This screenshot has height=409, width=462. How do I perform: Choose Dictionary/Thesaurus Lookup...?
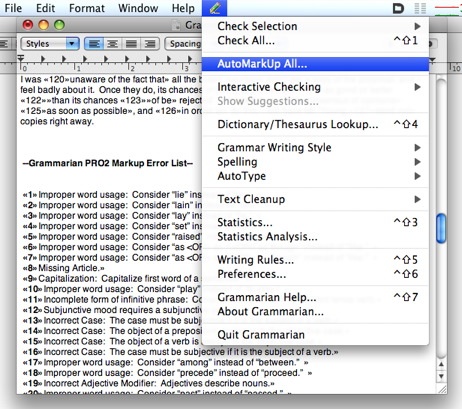click(x=315, y=124)
